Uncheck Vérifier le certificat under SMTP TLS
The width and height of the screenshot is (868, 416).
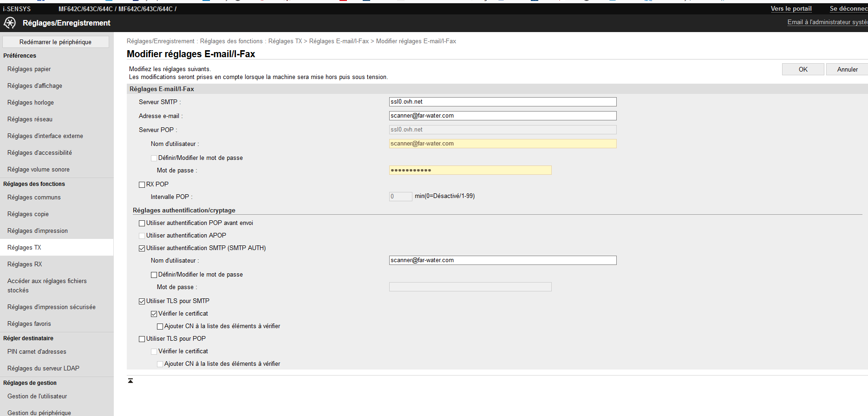coord(154,314)
